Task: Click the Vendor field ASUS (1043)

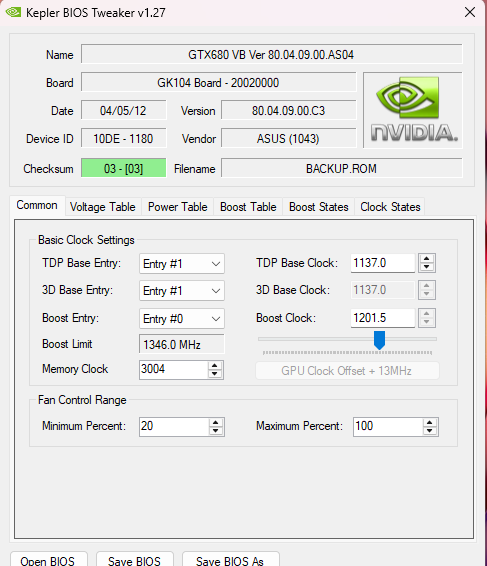Action: point(288,139)
